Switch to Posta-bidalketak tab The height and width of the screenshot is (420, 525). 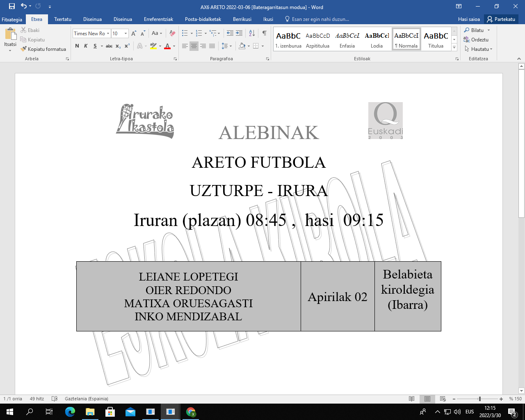pyautogui.click(x=203, y=19)
